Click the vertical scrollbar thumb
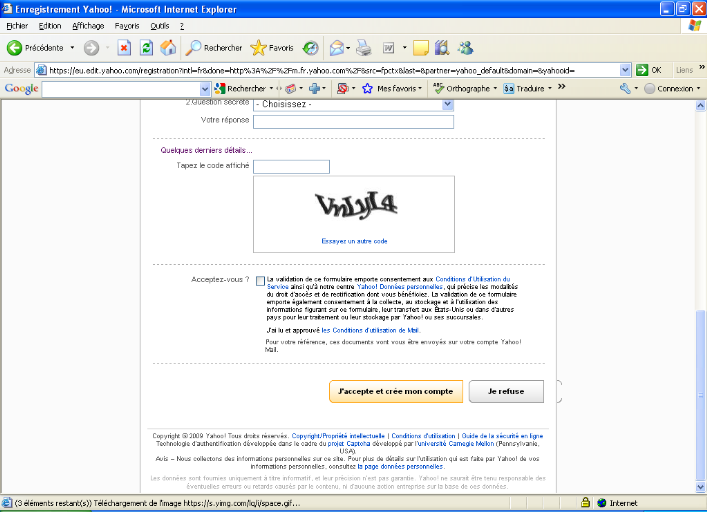This screenshot has width=707, height=512. pyautogui.click(x=700, y=396)
